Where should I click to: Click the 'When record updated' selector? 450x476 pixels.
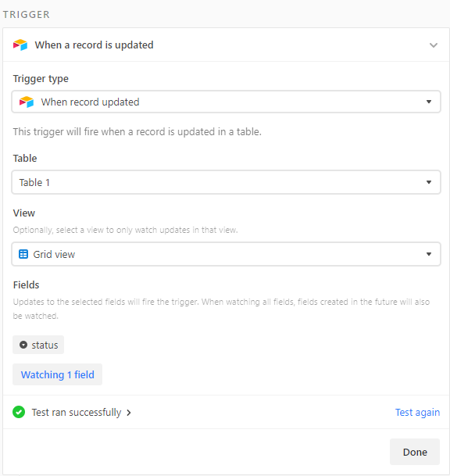(x=226, y=102)
